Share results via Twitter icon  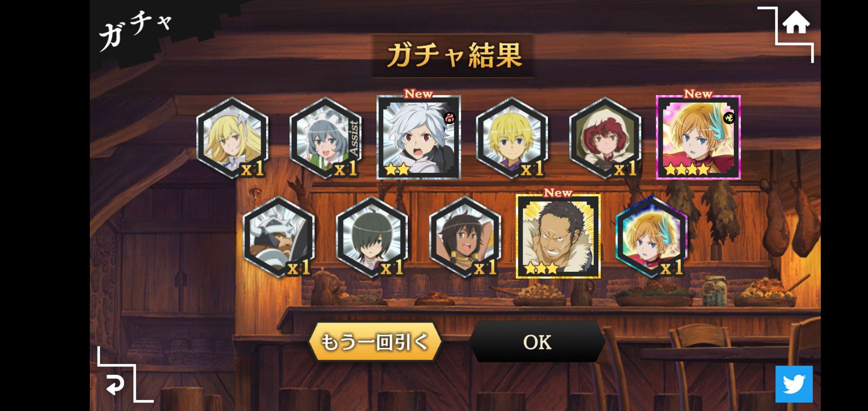coord(794,384)
